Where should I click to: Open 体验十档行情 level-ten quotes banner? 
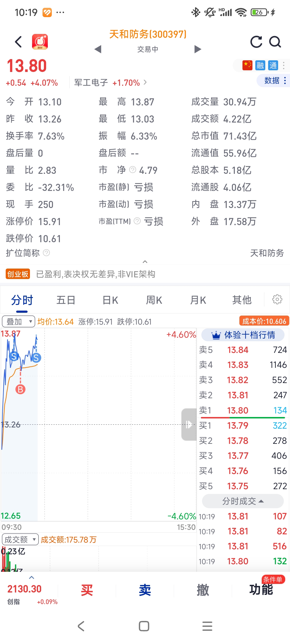tap(243, 335)
